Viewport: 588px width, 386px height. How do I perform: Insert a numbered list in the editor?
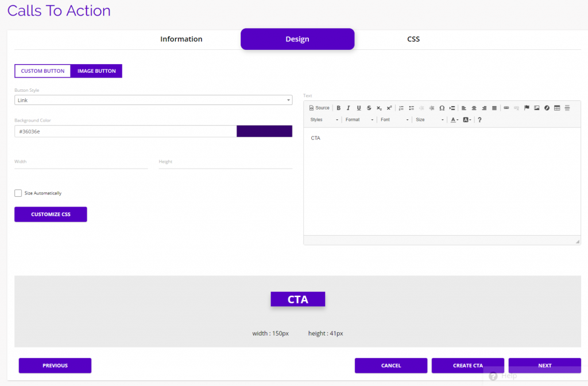click(401, 108)
